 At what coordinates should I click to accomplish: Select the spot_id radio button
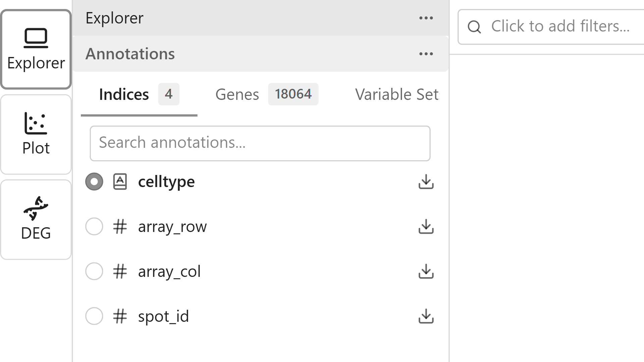94,316
